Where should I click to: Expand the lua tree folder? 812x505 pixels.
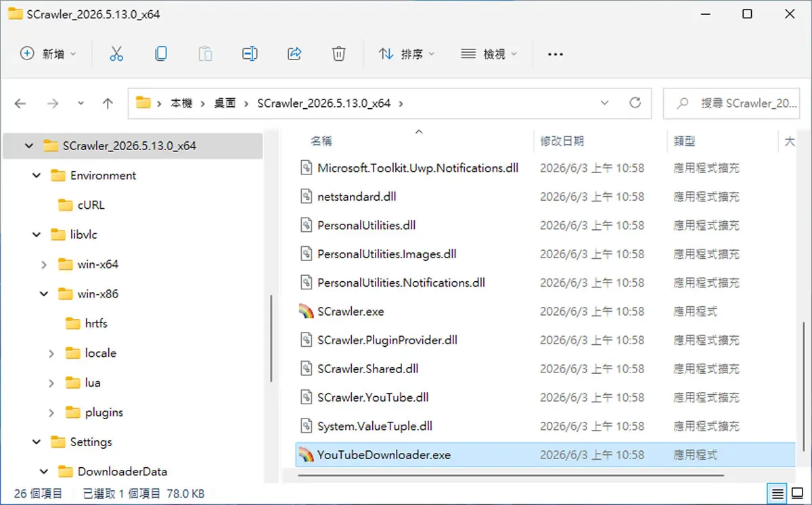click(x=51, y=383)
